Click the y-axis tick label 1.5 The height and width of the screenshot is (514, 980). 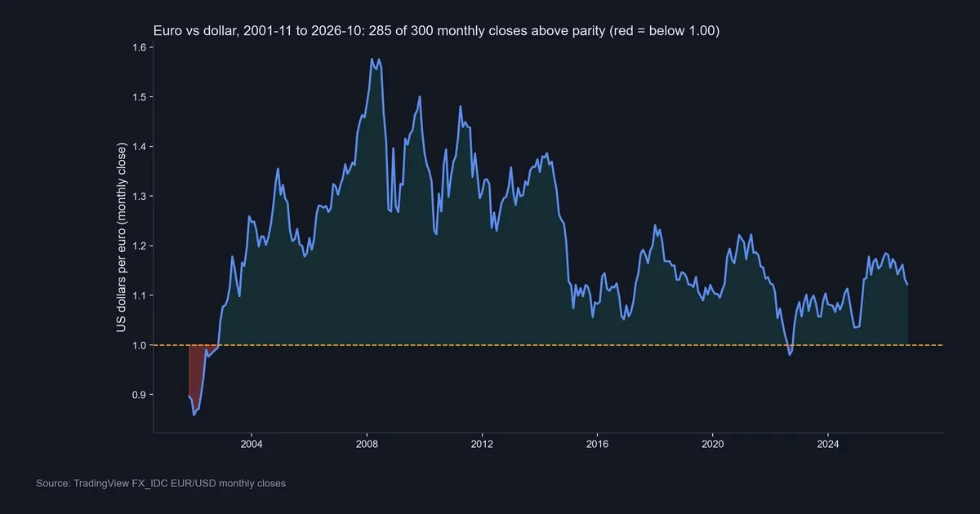click(139, 97)
